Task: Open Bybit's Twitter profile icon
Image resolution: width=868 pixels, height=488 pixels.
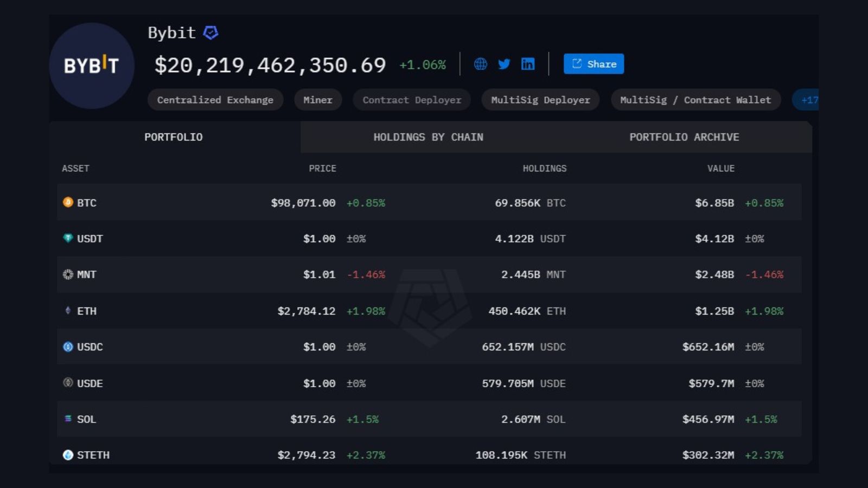Action: point(504,64)
